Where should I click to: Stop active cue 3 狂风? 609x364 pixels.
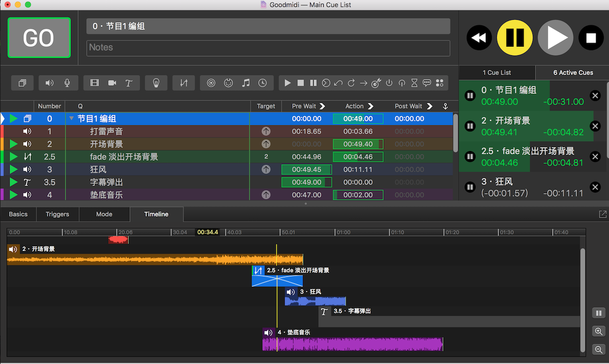[595, 187]
